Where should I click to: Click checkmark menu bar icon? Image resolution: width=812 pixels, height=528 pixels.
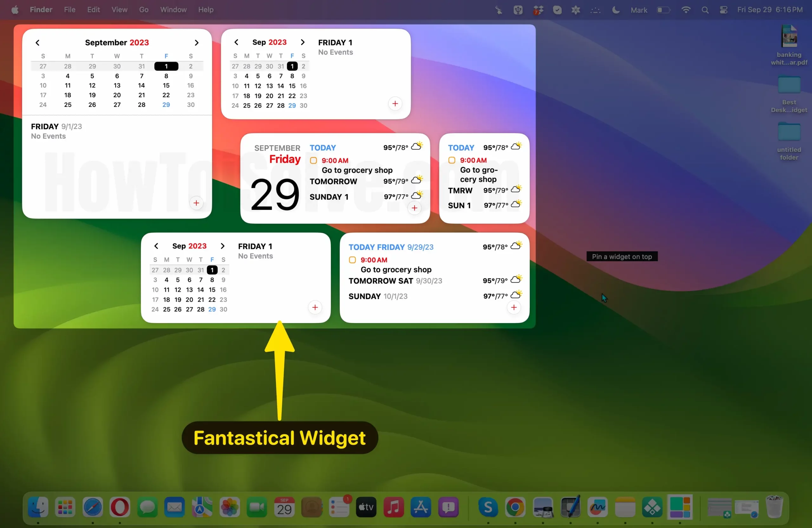pyautogui.click(x=557, y=10)
